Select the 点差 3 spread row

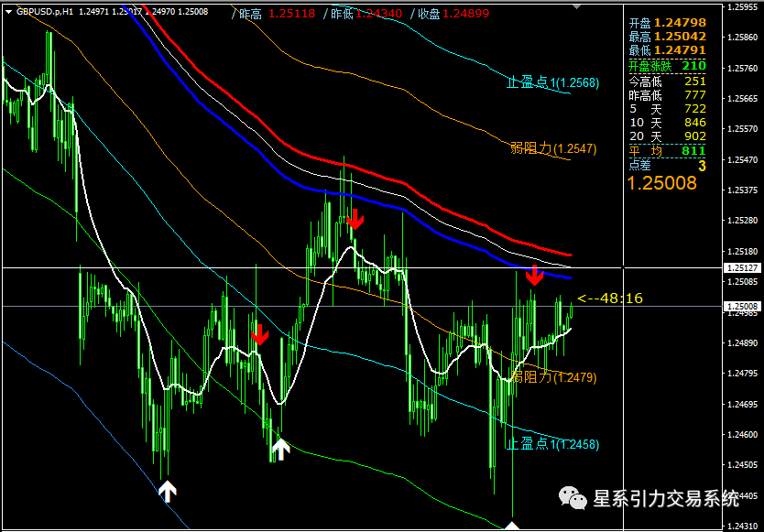[x=667, y=165]
